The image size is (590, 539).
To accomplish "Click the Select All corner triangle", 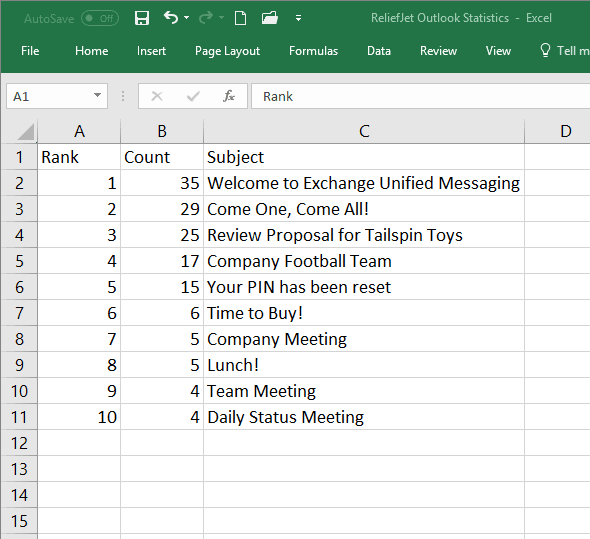I will [25, 132].
